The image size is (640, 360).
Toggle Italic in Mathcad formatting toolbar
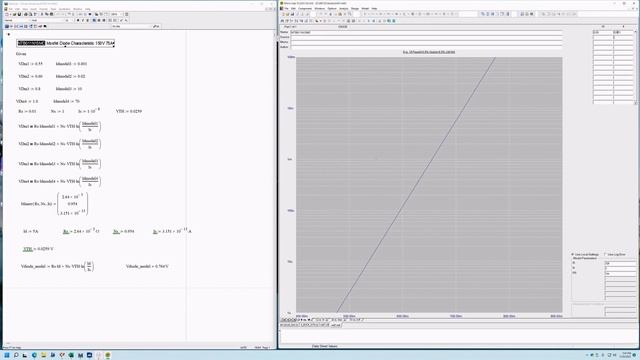point(83,20)
